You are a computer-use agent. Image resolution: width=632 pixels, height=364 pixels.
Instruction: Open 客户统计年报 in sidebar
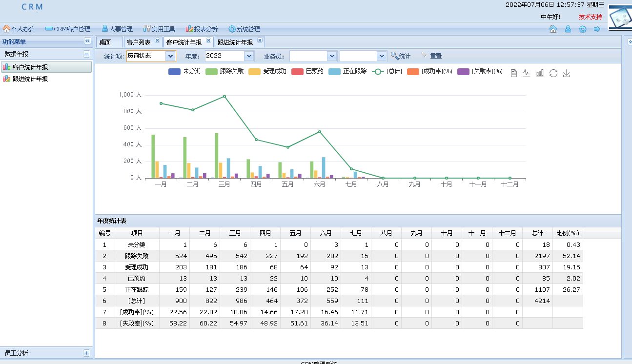pyautogui.click(x=46, y=67)
